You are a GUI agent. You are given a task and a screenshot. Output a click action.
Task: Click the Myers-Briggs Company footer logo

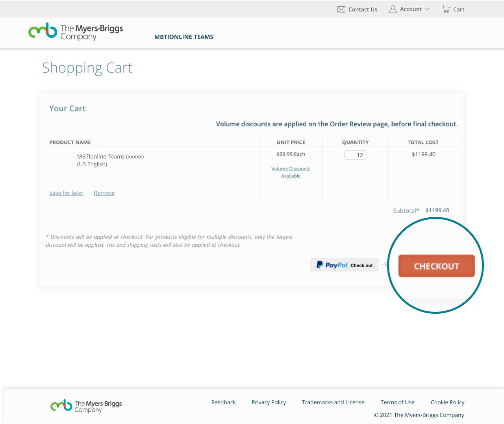click(86, 406)
